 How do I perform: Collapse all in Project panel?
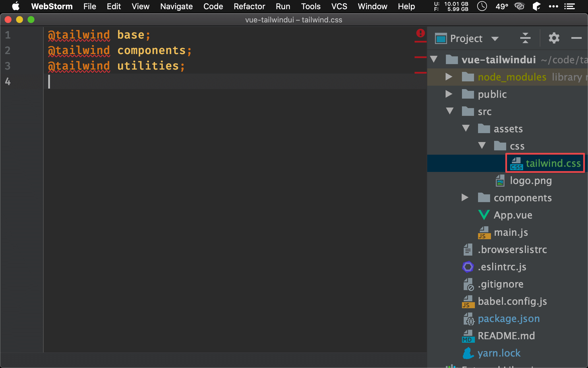point(525,38)
